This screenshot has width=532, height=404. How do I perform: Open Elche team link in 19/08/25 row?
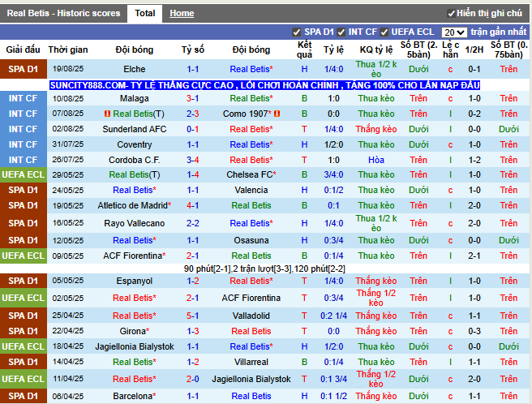tap(135, 69)
